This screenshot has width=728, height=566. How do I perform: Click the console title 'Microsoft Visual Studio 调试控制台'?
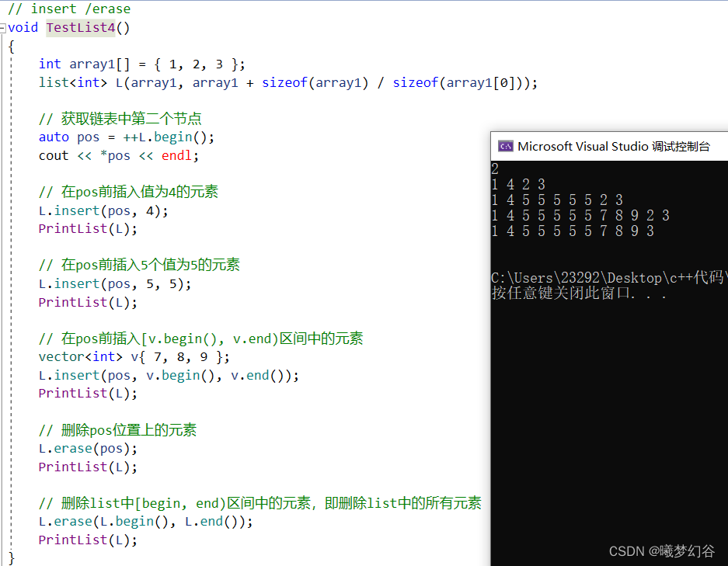(x=614, y=147)
